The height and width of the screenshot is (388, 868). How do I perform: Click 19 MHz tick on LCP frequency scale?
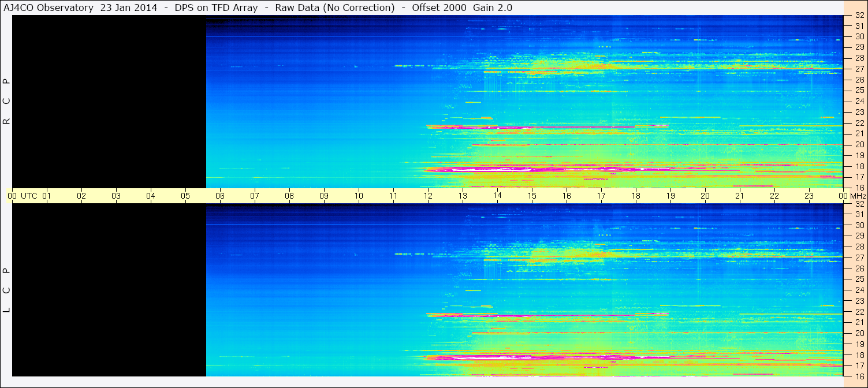[859, 344]
